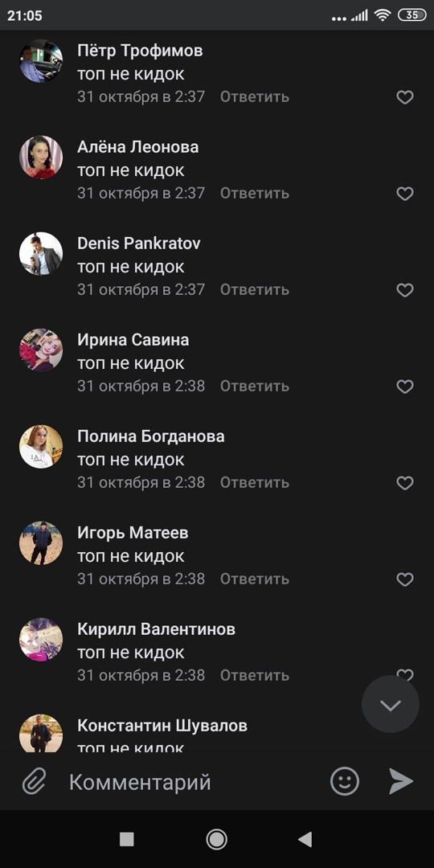
Task: Tap the Android recent apps square
Action: [127, 839]
